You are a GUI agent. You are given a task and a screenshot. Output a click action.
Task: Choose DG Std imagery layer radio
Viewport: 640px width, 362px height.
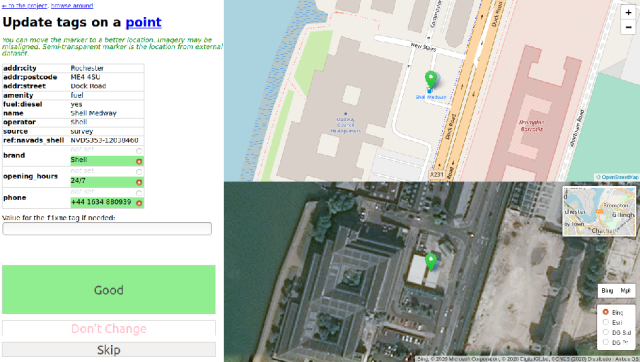coord(606,332)
